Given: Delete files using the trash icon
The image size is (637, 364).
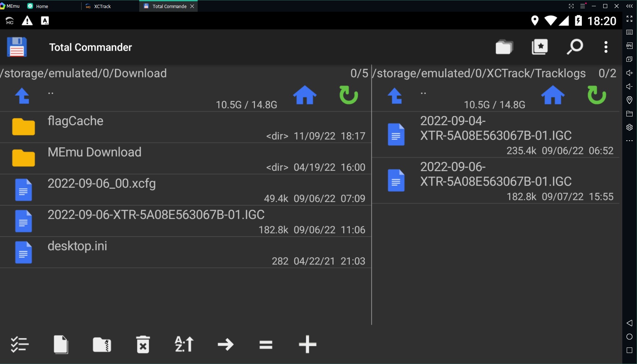Looking at the screenshot, I should pos(143,344).
